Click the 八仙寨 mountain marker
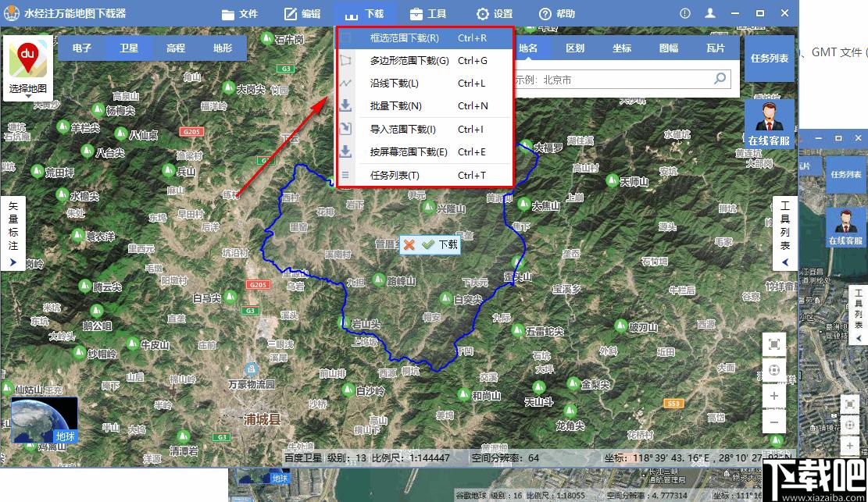 (x=120, y=134)
